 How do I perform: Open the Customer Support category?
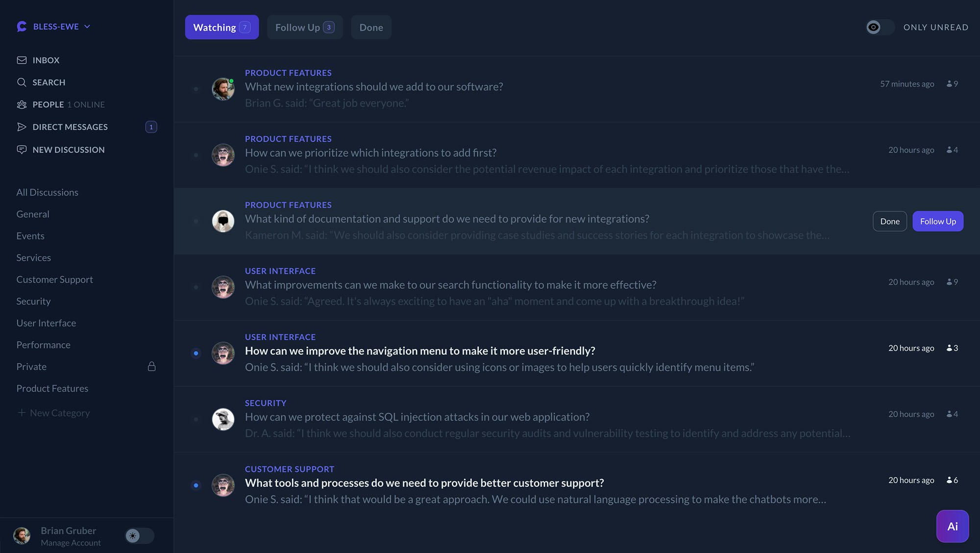[x=54, y=279]
